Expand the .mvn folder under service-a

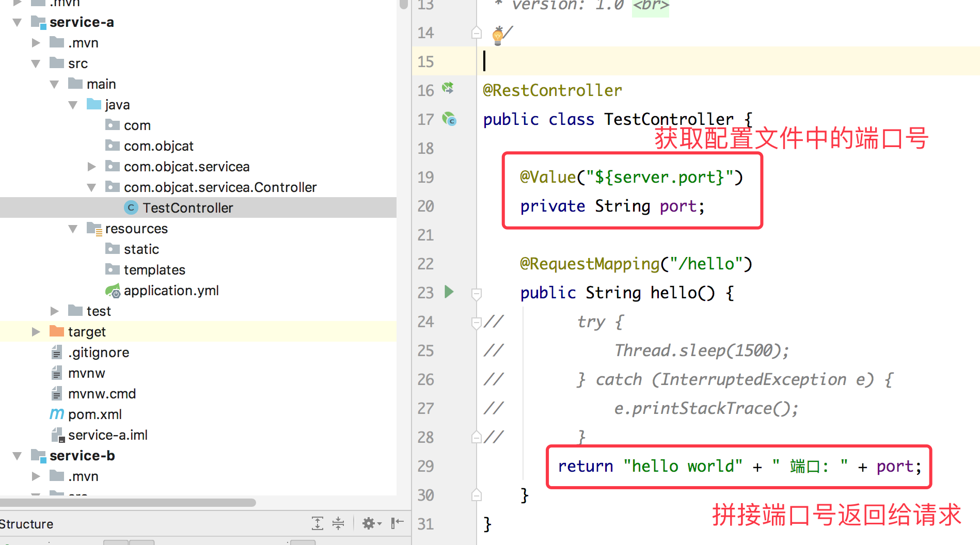pos(36,43)
